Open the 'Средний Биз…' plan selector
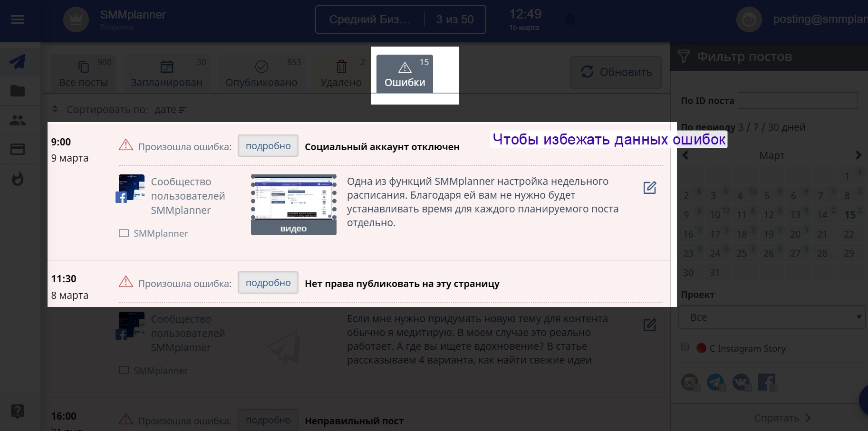Image resolution: width=868 pixels, height=431 pixels. (369, 19)
